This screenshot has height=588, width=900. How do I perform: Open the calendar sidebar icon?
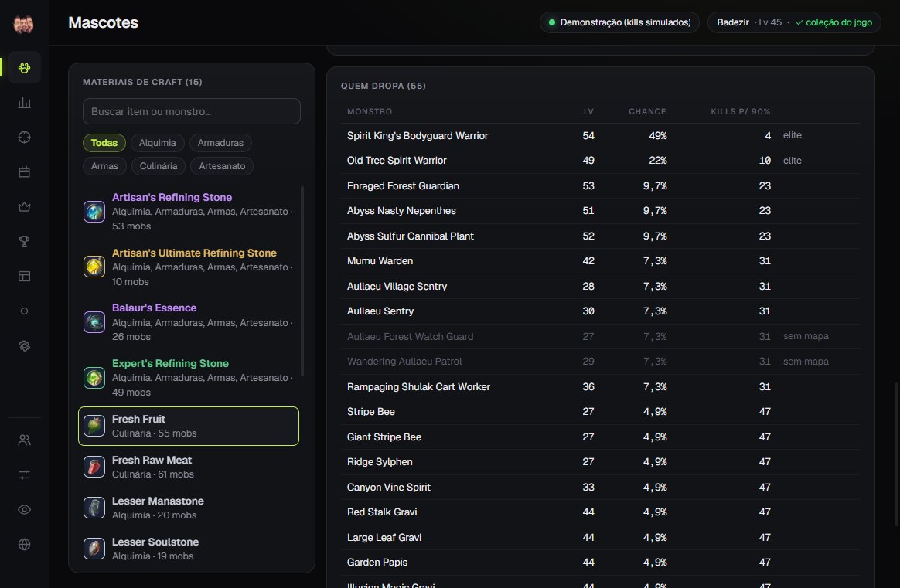tap(24, 172)
